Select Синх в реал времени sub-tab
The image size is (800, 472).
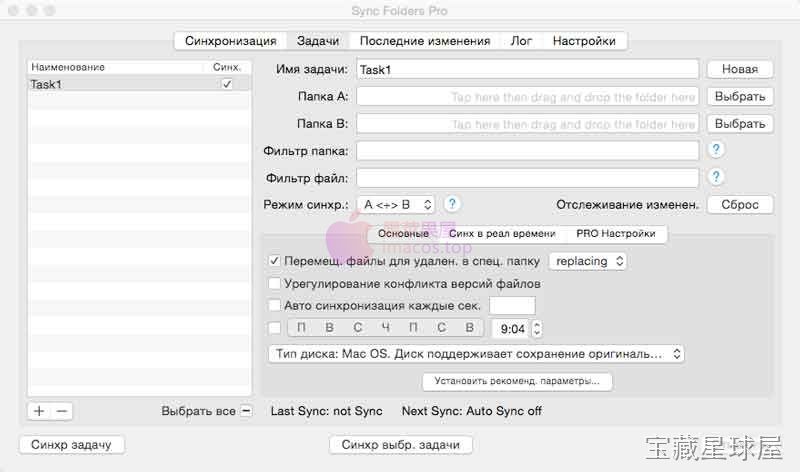pyautogui.click(x=502, y=234)
